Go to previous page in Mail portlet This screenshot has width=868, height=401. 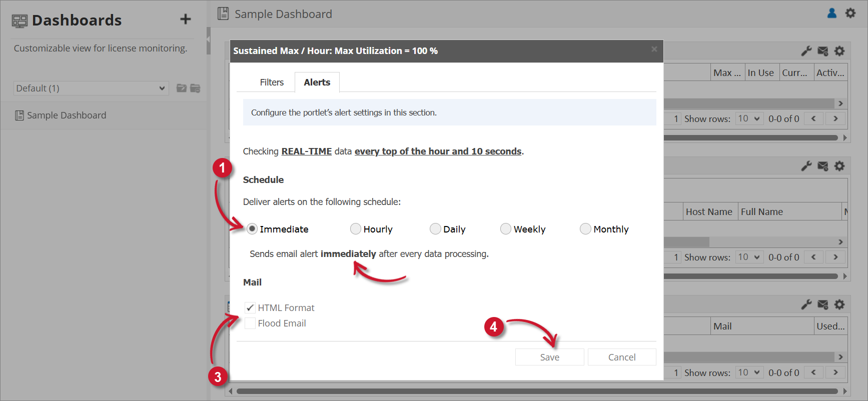coord(813,372)
